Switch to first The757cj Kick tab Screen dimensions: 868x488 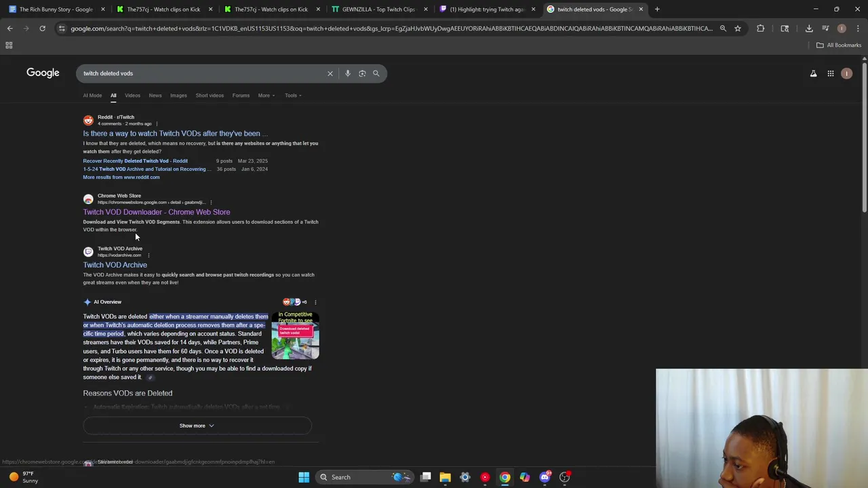164,9
